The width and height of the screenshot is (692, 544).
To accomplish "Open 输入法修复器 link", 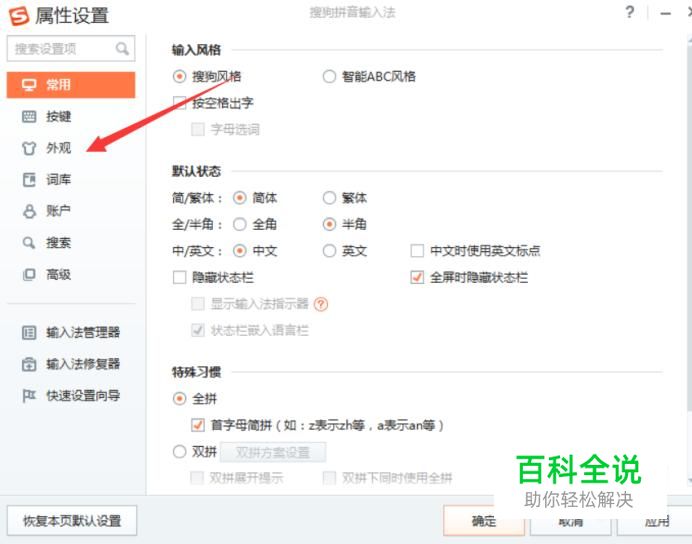I will click(83, 364).
